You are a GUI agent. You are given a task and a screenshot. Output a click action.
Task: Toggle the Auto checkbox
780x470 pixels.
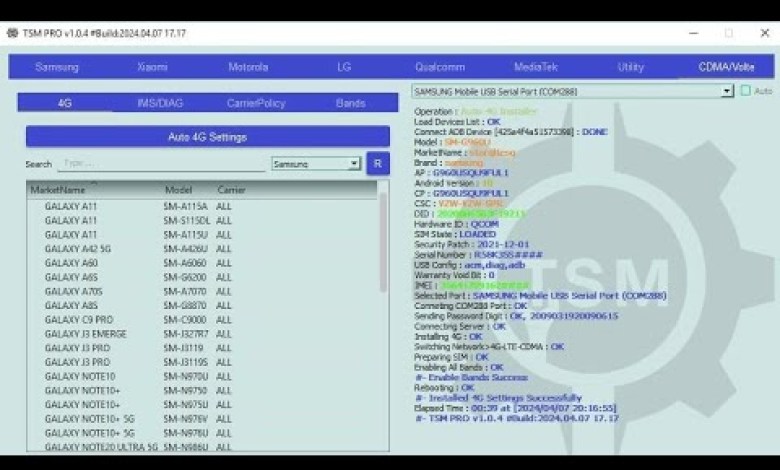click(x=746, y=91)
